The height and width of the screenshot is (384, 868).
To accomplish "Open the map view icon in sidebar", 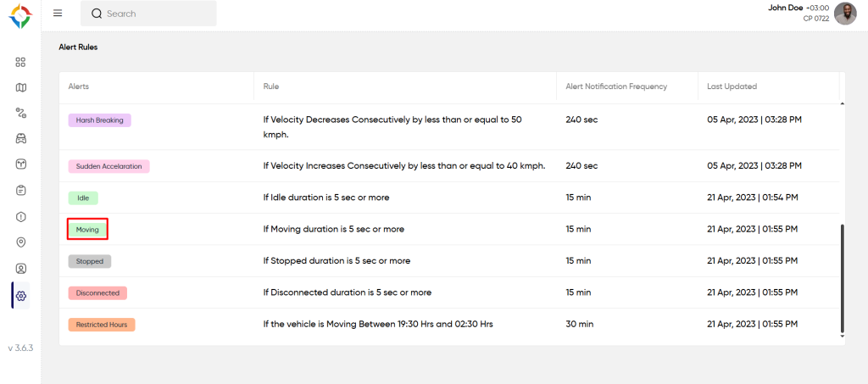I will click(x=20, y=87).
